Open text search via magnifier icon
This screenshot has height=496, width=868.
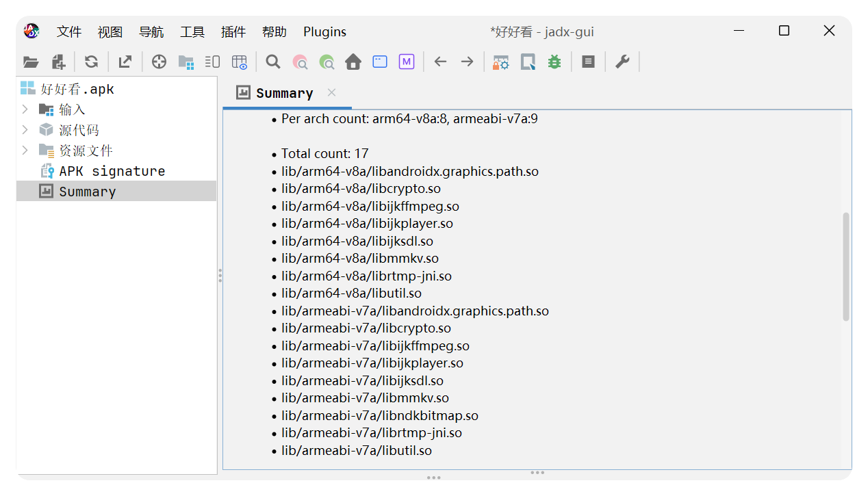pyautogui.click(x=273, y=62)
